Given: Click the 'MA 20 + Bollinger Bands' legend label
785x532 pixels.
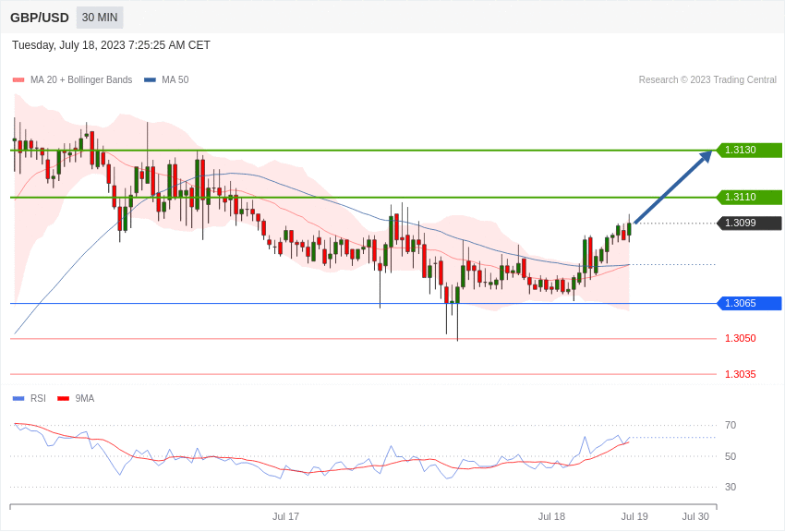Looking at the screenshot, I should pyautogui.click(x=81, y=79).
